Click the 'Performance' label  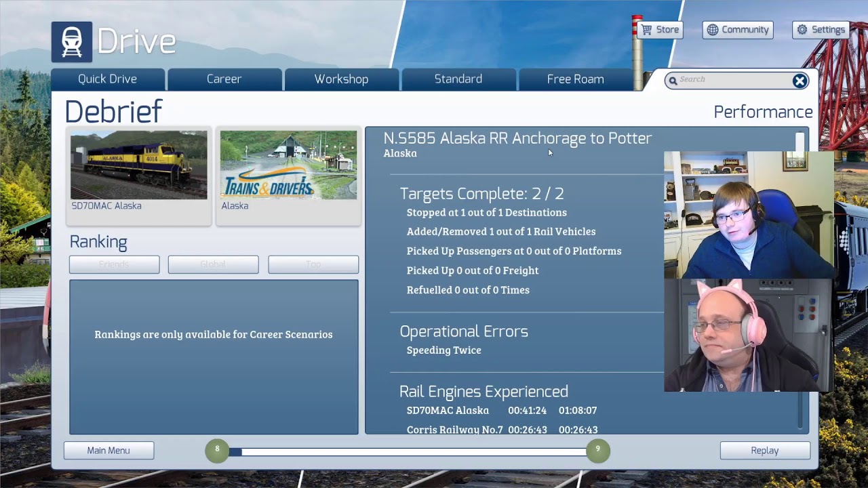pyautogui.click(x=763, y=113)
